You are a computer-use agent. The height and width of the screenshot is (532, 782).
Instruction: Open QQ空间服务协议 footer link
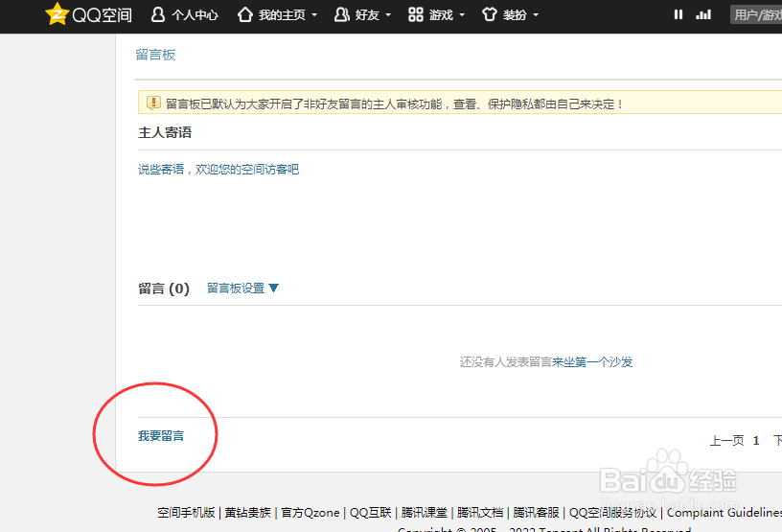[613, 513]
